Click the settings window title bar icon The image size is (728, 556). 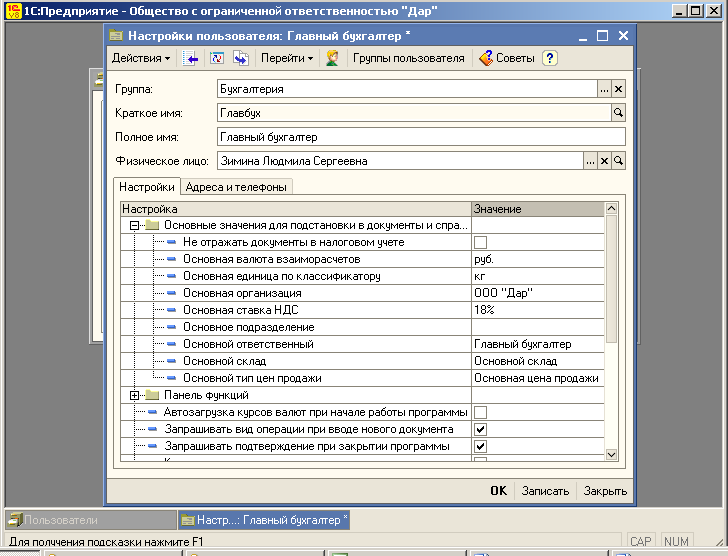click(116, 36)
